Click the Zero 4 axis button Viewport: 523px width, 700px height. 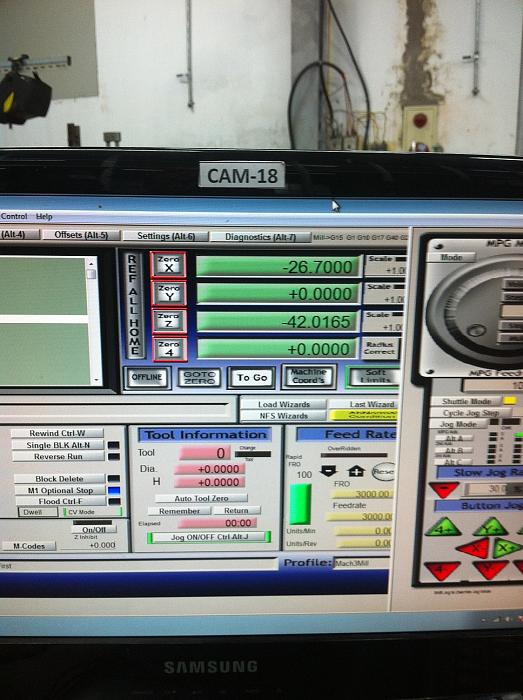pyautogui.click(x=170, y=349)
